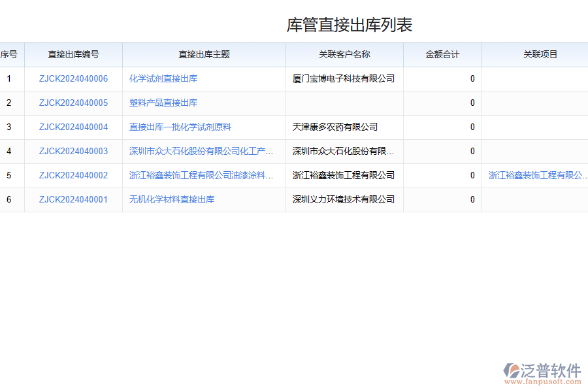This screenshot has height=392, width=588.
Task: Open link ZJCK2024040003
Action: point(73,151)
